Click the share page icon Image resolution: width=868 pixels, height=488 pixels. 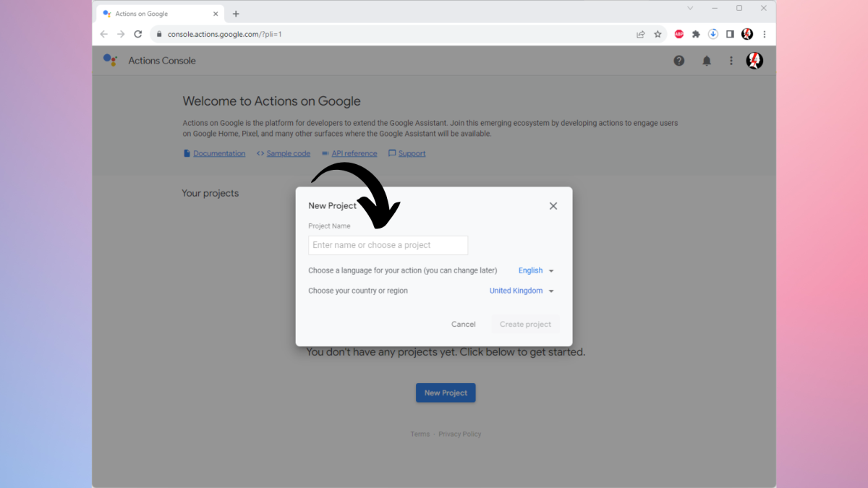[640, 34]
